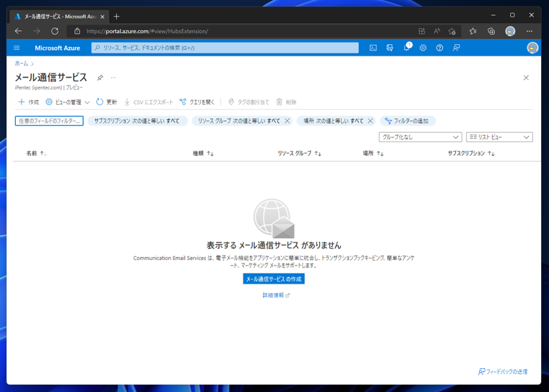
Task: Open Read aloud icon in address bar
Action: pyautogui.click(x=436, y=31)
